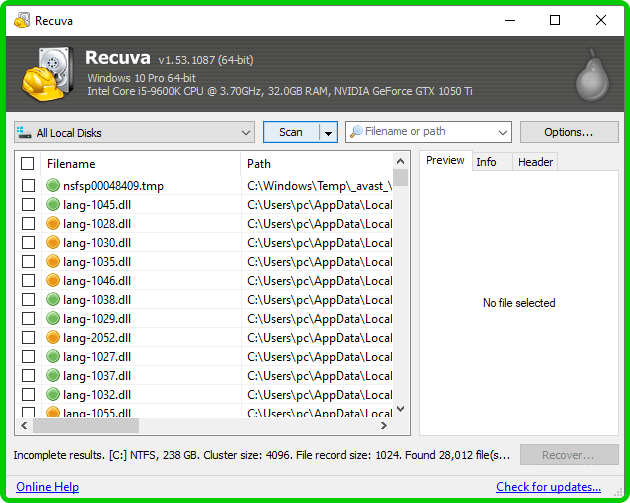Check the box for lang-1035.dll
This screenshot has height=503, width=630.
pos(28,262)
